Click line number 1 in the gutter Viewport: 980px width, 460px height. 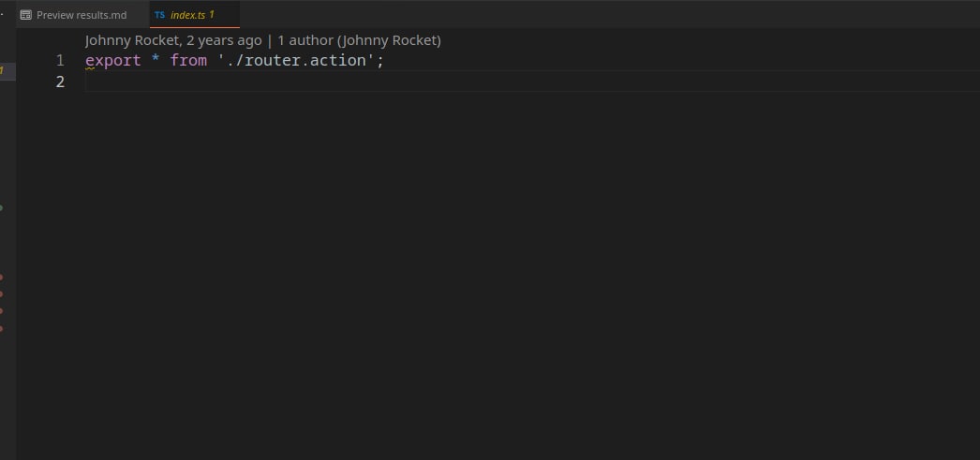click(x=60, y=61)
